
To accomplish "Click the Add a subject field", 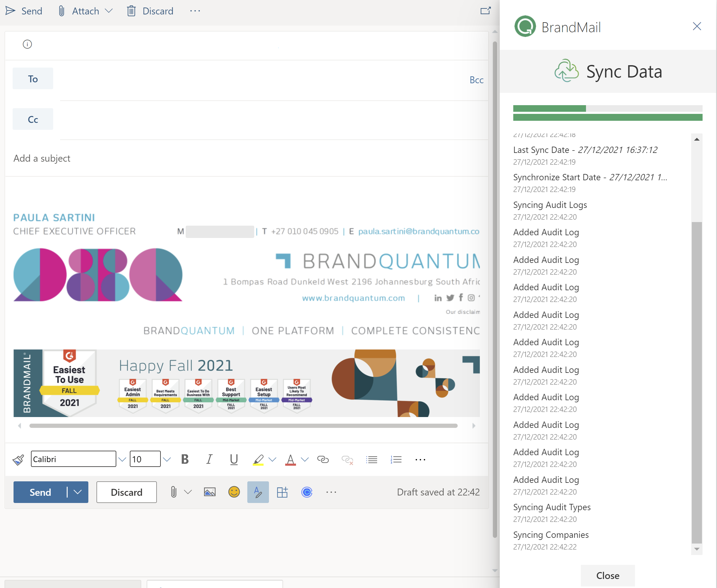I will pos(246,158).
